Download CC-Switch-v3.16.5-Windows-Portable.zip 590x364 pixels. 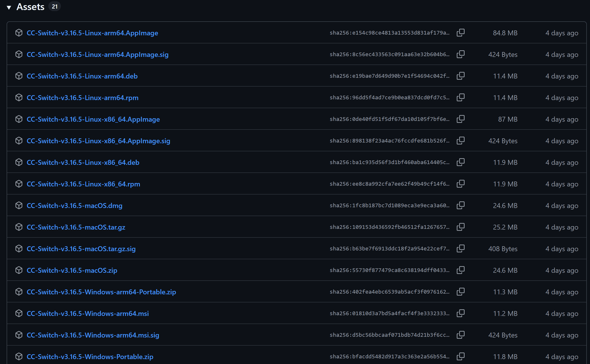[x=90, y=357]
